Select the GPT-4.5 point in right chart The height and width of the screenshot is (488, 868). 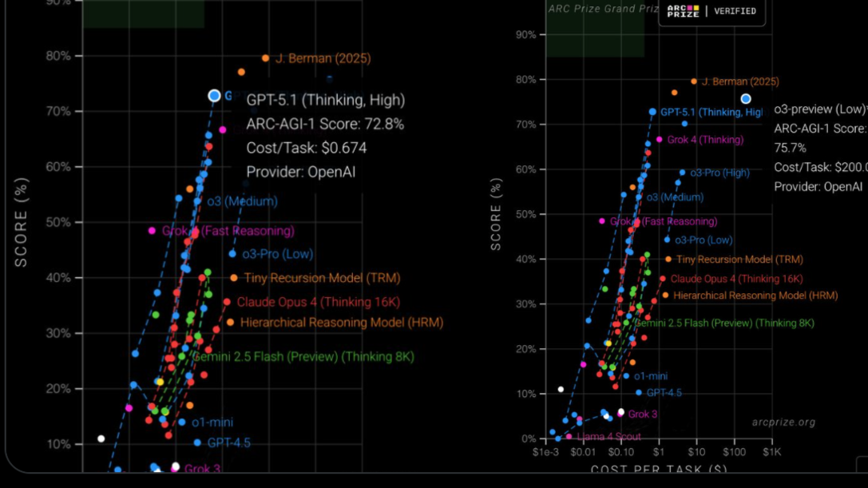point(638,393)
